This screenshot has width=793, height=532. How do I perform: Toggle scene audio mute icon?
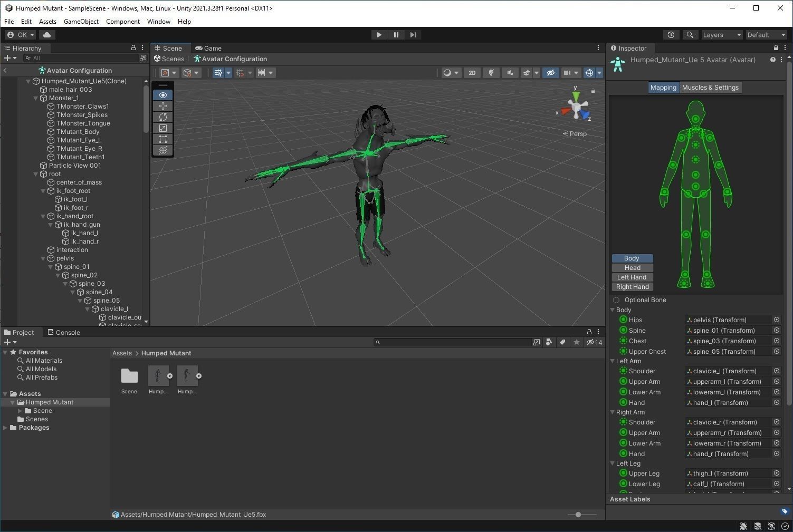click(510, 73)
